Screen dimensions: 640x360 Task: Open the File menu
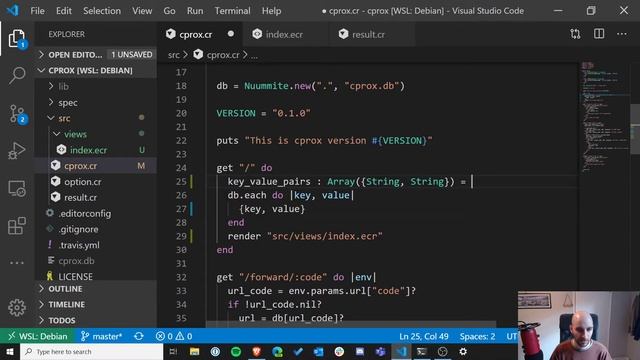(38, 11)
